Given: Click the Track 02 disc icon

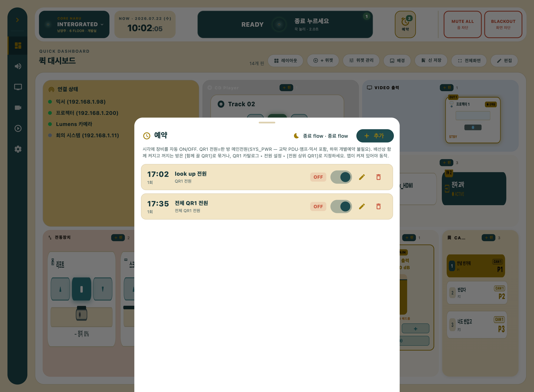Looking at the screenshot, I should [221, 104].
